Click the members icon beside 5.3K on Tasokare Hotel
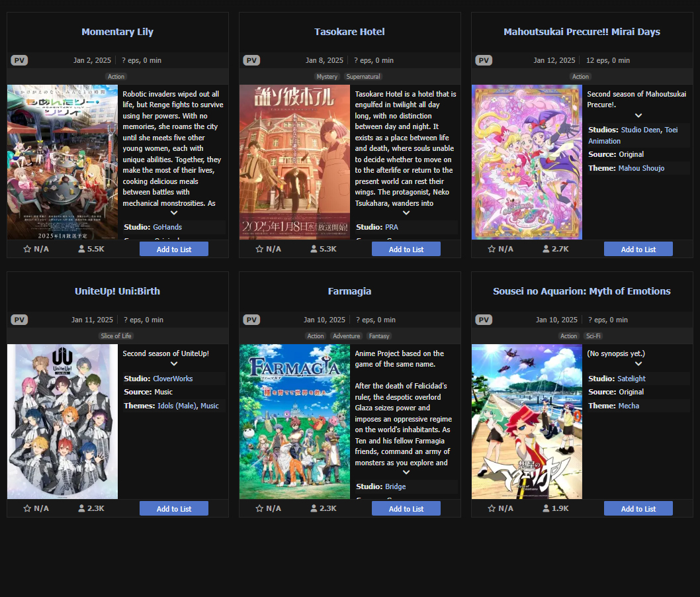The height and width of the screenshot is (597, 700). pos(314,249)
